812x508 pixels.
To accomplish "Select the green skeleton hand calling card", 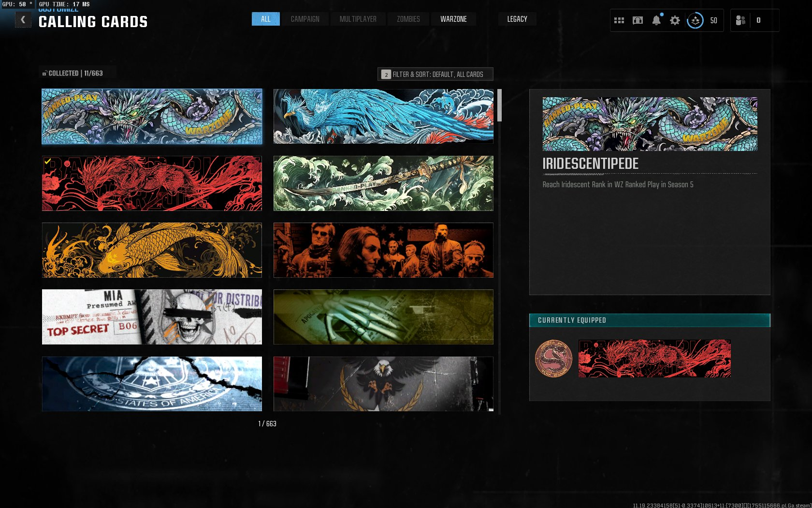I will (x=383, y=317).
